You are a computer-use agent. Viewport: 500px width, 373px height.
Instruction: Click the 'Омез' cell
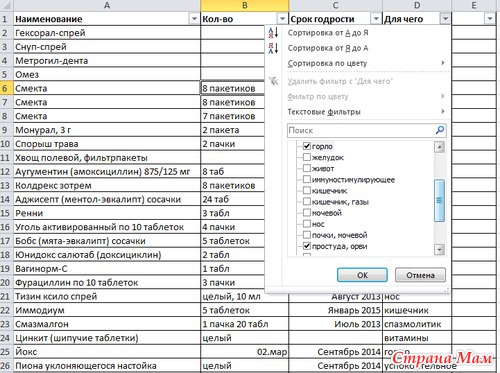click(107, 74)
